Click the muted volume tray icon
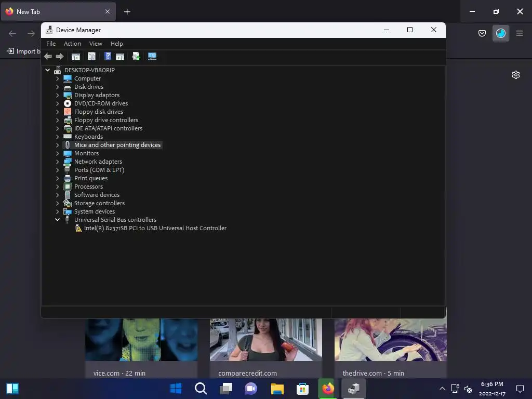The width and height of the screenshot is (532, 399). pos(468,389)
